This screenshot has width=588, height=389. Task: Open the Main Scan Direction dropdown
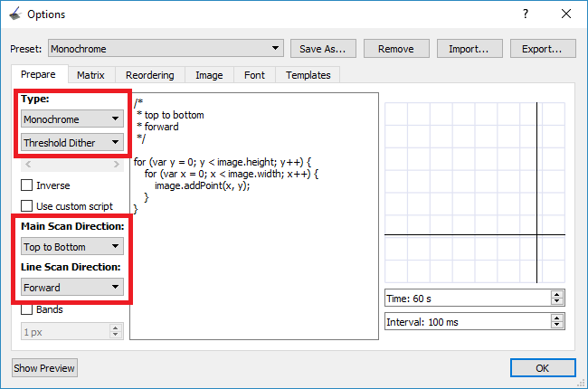(72, 246)
